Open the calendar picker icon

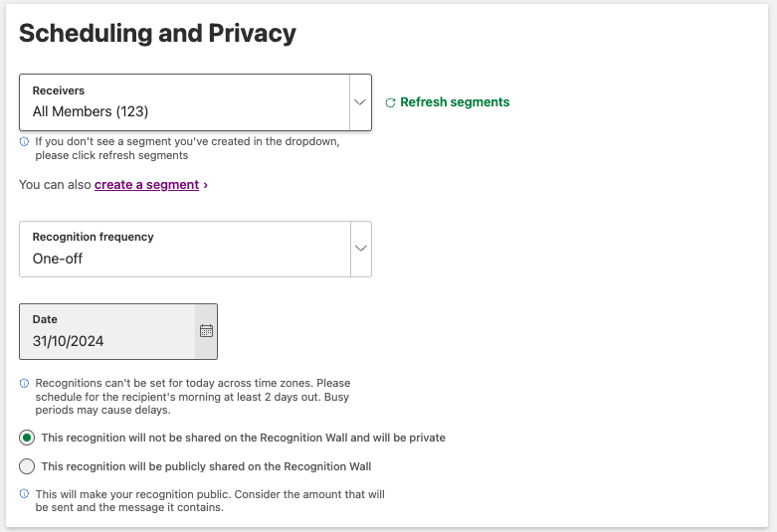tap(206, 331)
